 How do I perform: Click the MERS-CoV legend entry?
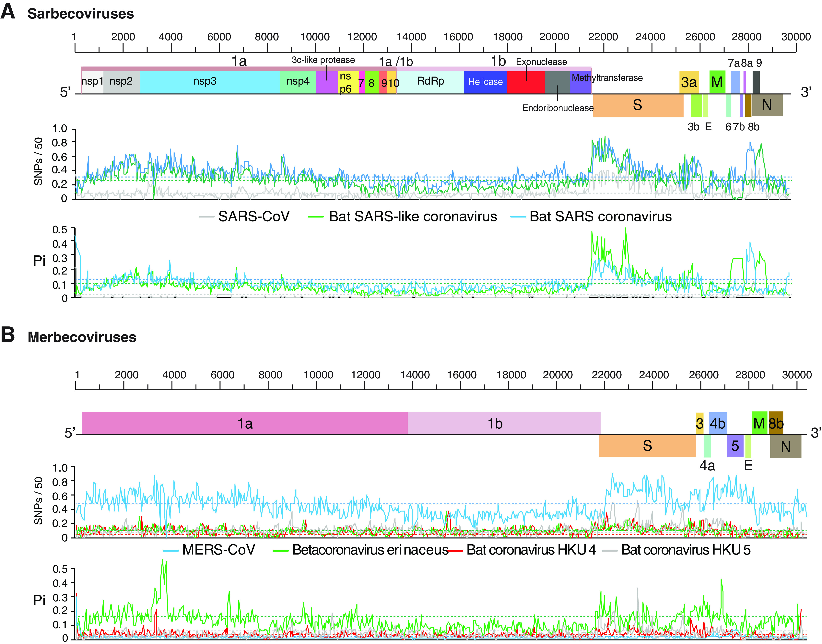click(x=209, y=550)
